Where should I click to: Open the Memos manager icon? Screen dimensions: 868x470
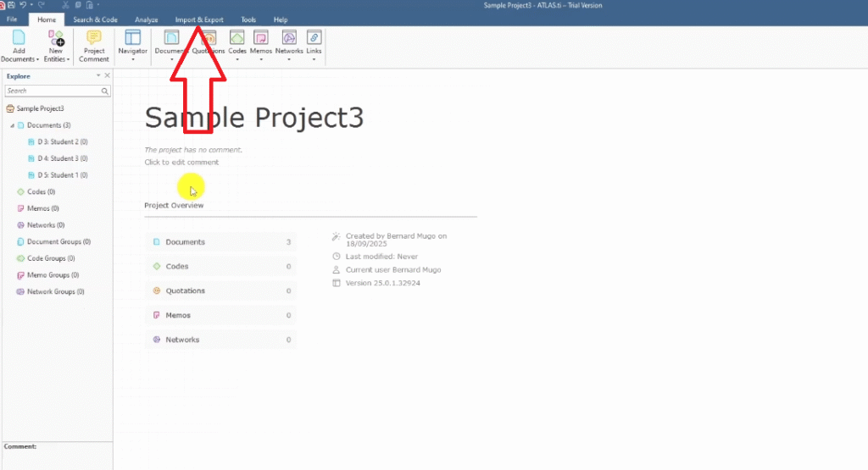pos(261,38)
